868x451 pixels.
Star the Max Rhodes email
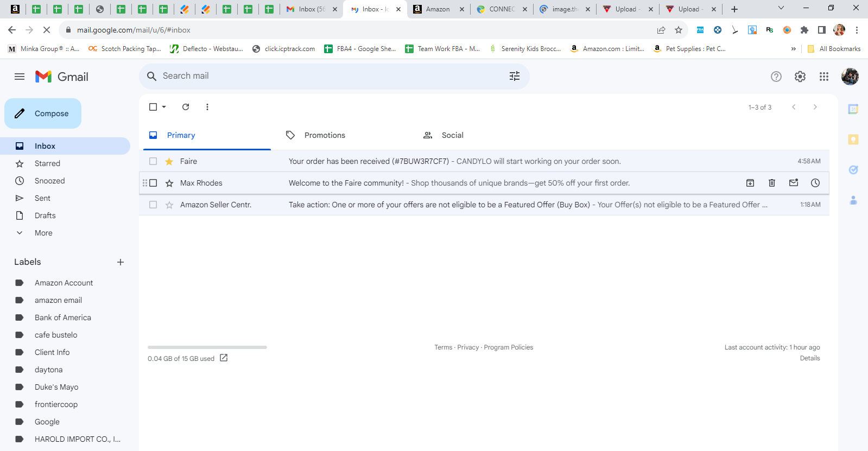click(x=169, y=183)
